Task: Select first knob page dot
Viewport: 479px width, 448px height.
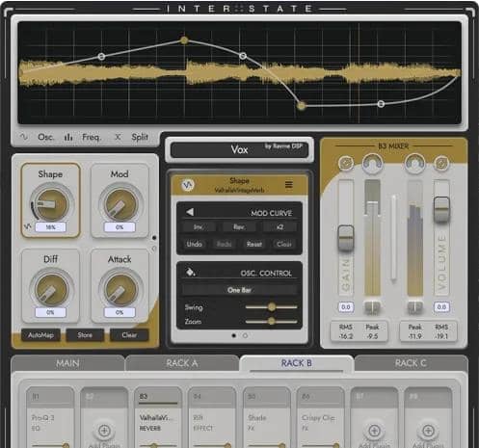Action: [x=154, y=238]
